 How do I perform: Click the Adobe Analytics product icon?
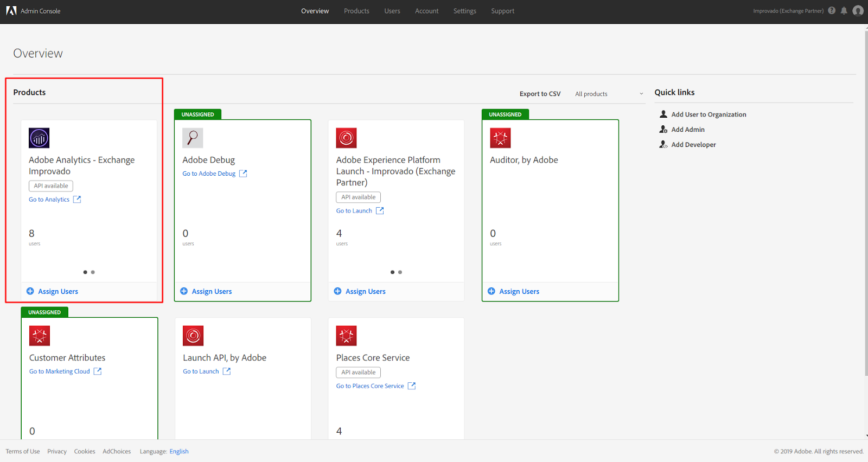click(x=39, y=138)
